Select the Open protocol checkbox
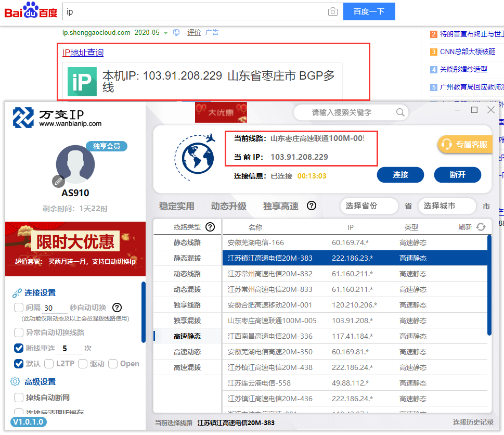 pos(113,364)
